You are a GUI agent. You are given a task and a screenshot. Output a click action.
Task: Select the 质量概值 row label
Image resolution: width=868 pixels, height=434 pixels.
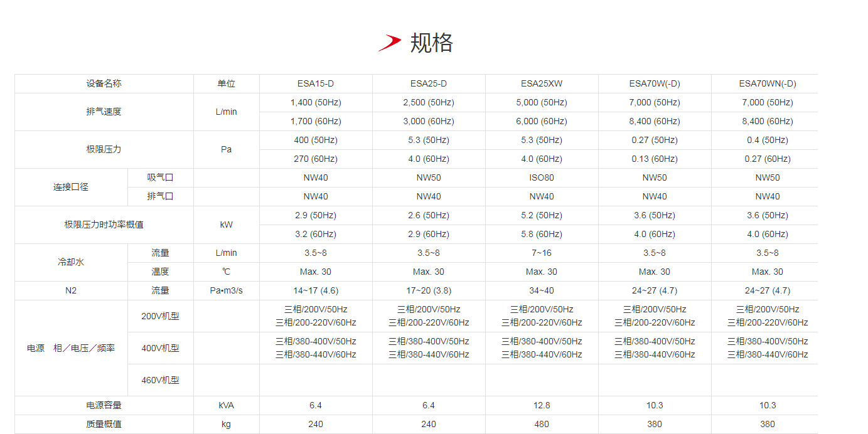(104, 424)
